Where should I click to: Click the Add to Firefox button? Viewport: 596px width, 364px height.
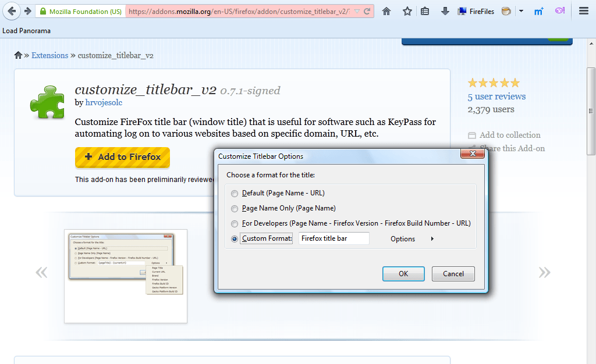[122, 157]
